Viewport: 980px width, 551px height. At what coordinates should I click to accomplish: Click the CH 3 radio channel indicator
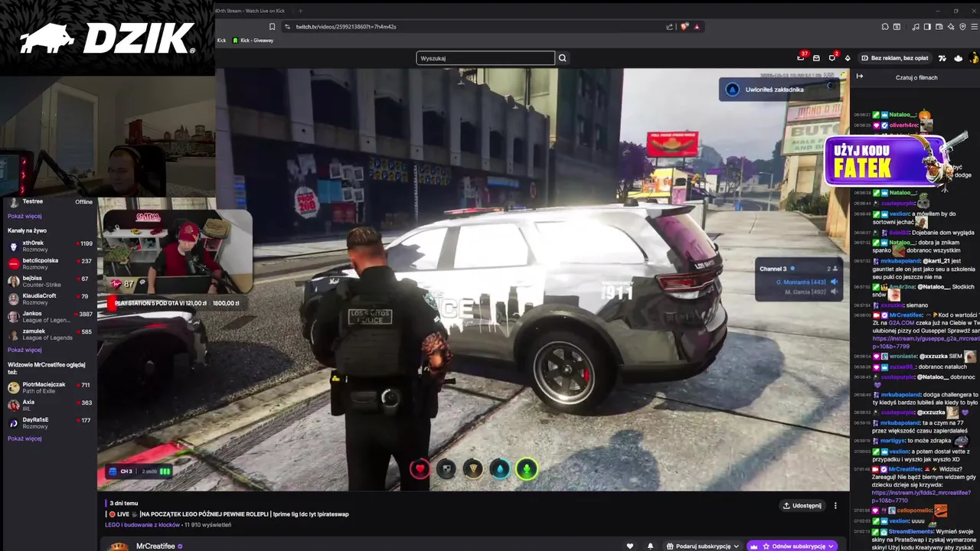(x=139, y=471)
